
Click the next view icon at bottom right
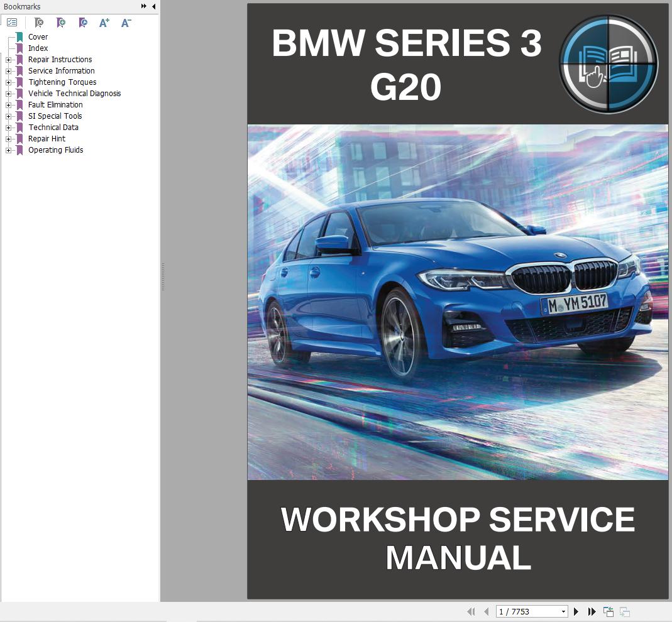625,611
